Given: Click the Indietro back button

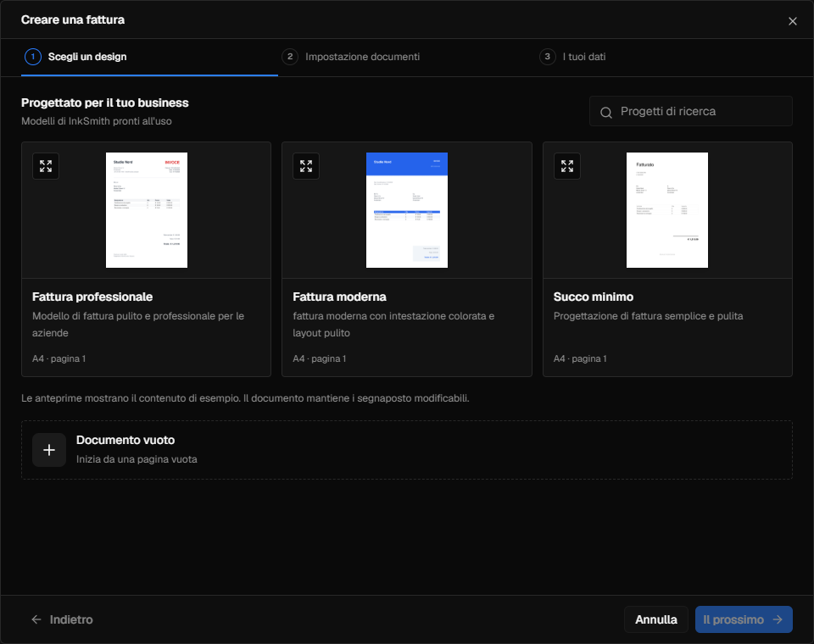Looking at the screenshot, I should click(62, 619).
